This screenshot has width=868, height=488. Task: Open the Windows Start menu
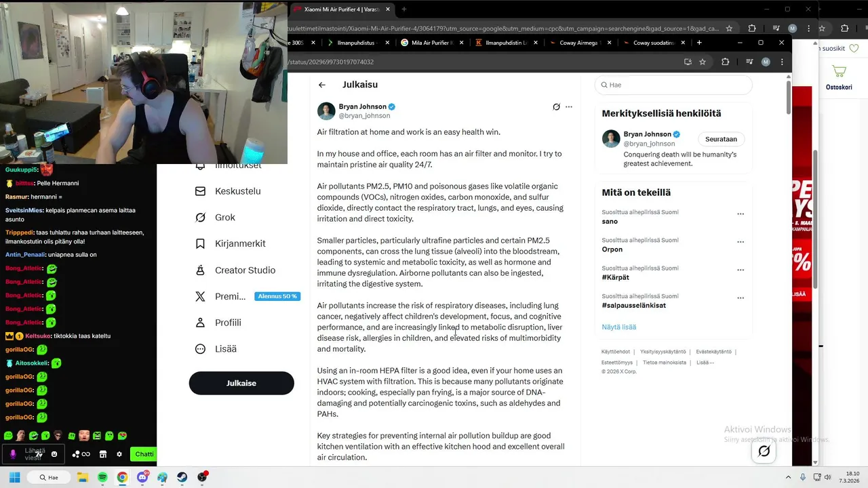pyautogui.click(x=14, y=477)
